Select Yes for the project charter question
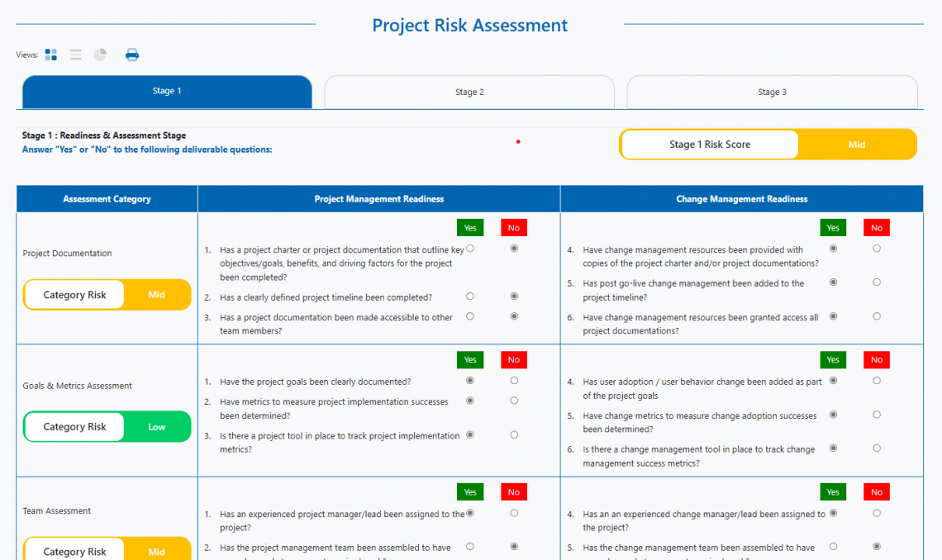Image resolution: width=942 pixels, height=560 pixels. 470,248
